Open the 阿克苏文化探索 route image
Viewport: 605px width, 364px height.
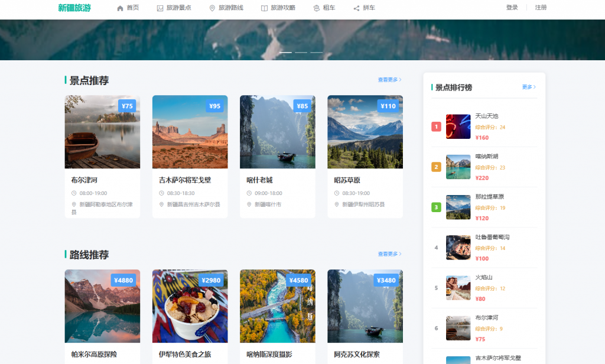pos(365,305)
